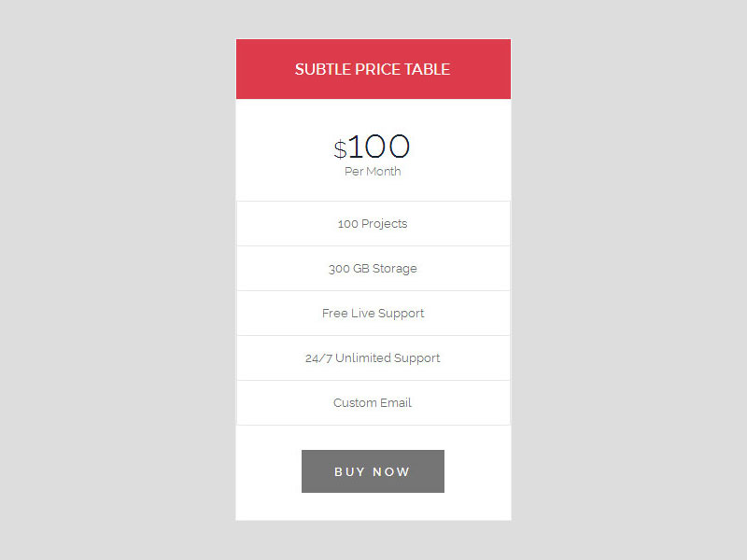Click the BUY NOW button
This screenshot has height=560, width=747.
tap(373, 471)
